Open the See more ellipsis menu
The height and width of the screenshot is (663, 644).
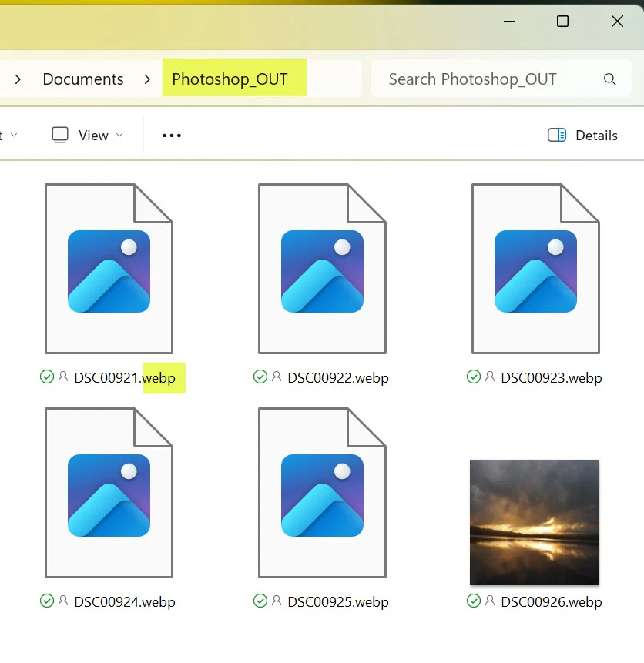tap(172, 136)
